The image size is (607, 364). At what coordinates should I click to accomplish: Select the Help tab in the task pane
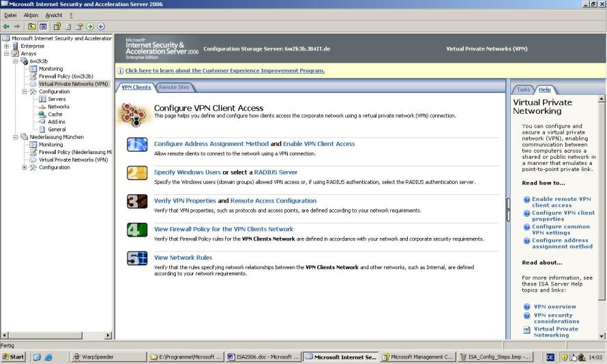(x=544, y=89)
